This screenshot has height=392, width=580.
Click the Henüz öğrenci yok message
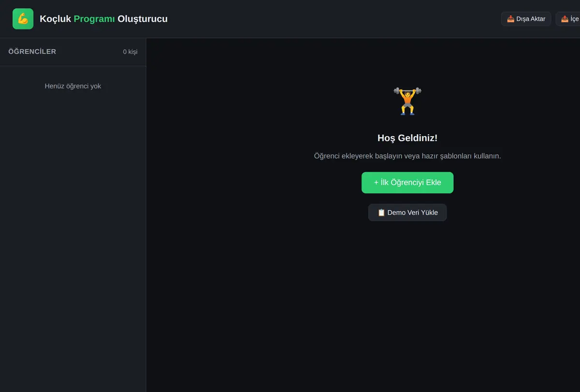pyautogui.click(x=73, y=86)
